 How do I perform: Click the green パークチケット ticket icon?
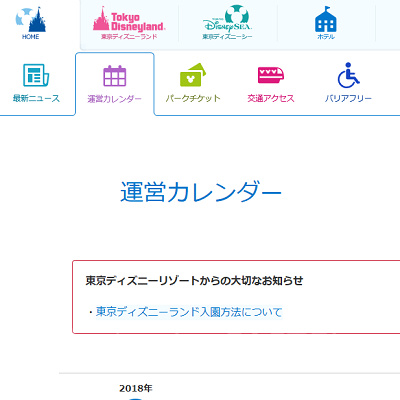[x=193, y=75]
